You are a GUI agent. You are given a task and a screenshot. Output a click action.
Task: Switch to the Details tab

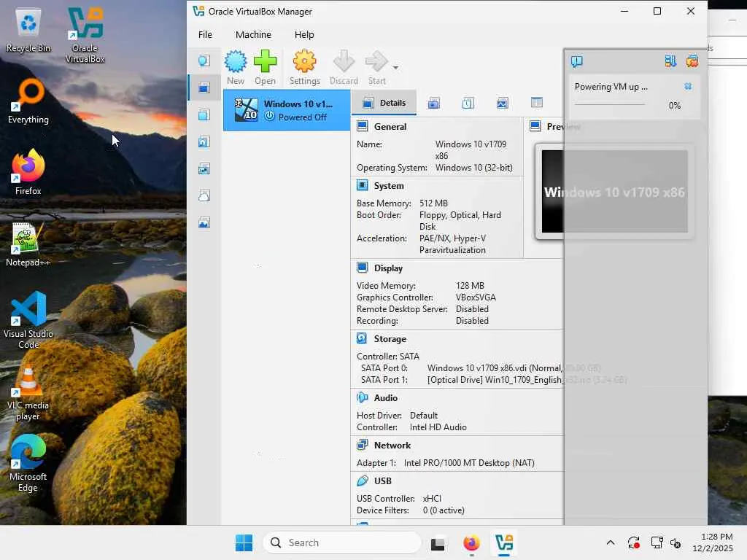click(x=384, y=103)
